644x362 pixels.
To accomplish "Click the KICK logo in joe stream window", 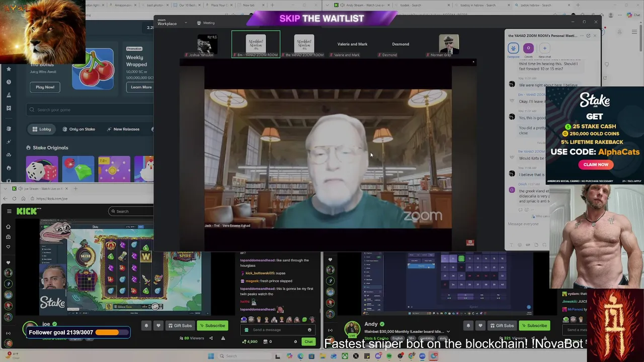I will pos(27,211).
